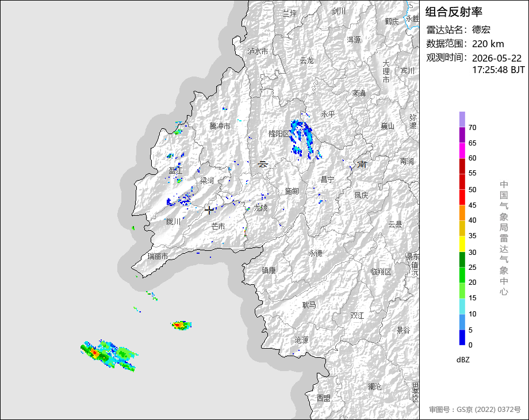The width and height of the screenshot is (529, 420).
Task: Click the 大理市 map label
Action: (386, 71)
